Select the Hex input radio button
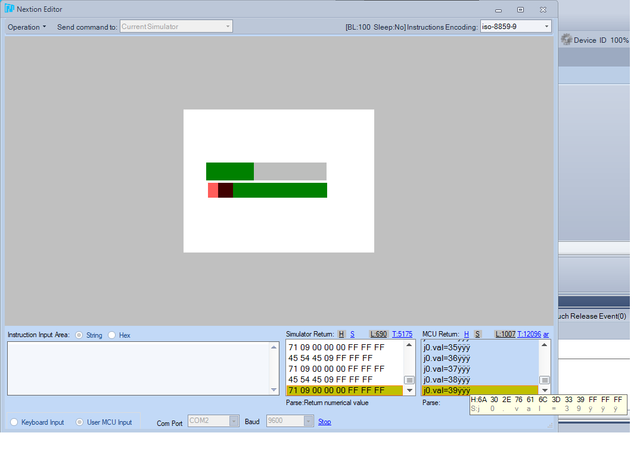 [111, 335]
